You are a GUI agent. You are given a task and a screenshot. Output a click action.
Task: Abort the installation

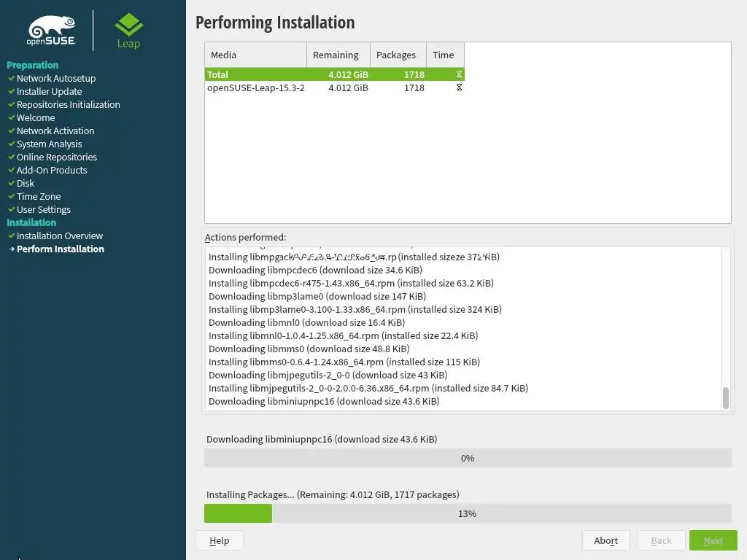(x=606, y=540)
